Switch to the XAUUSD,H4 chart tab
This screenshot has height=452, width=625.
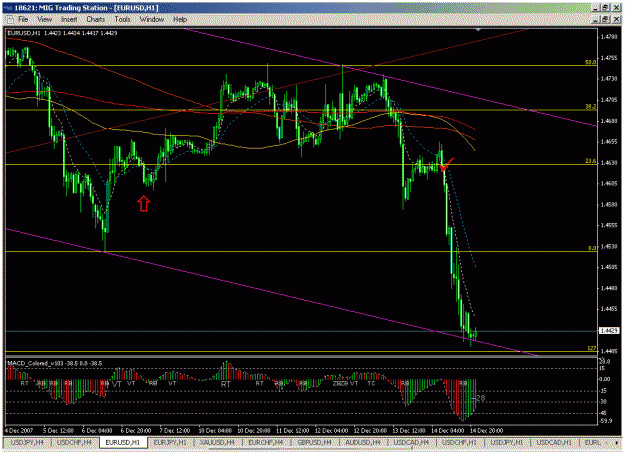click(217, 442)
